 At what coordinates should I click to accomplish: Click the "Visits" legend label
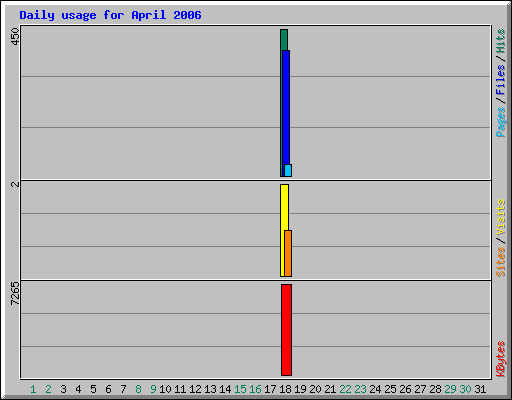pos(500,217)
